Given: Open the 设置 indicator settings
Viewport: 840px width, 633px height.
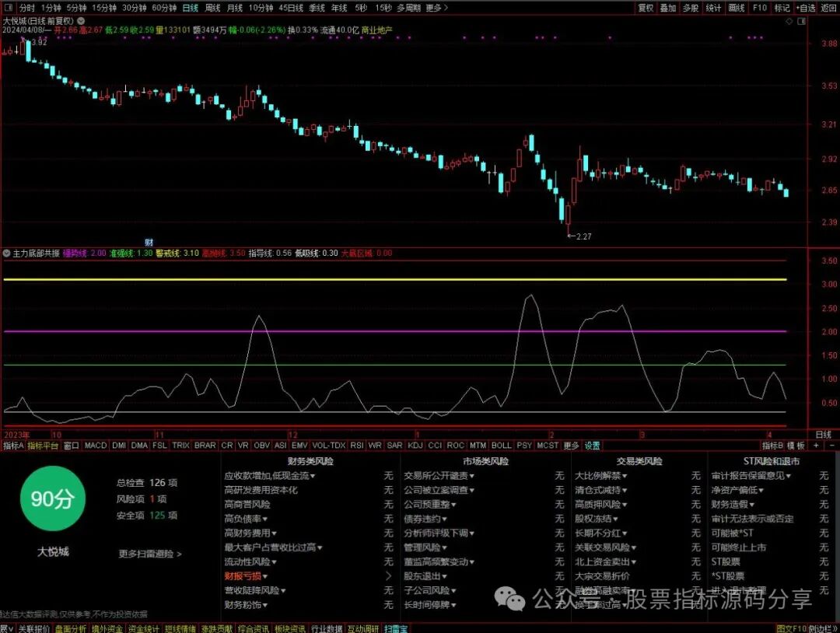Looking at the screenshot, I should click(x=592, y=445).
